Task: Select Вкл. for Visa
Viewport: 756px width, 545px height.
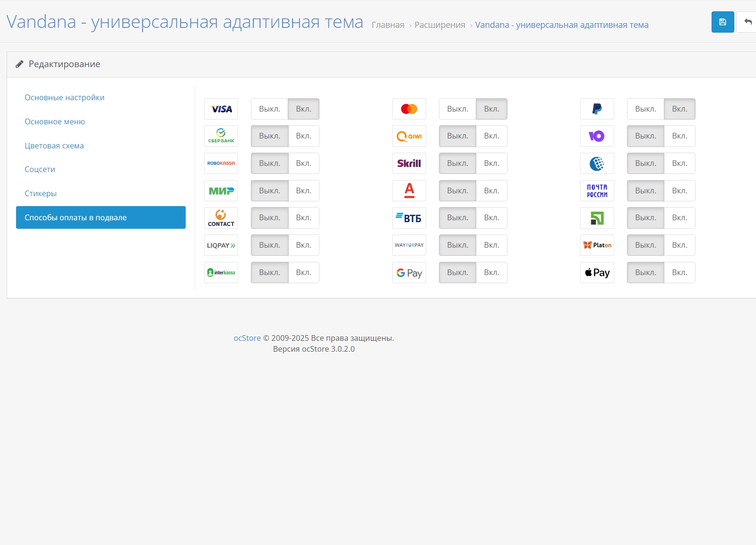Action: coord(304,109)
